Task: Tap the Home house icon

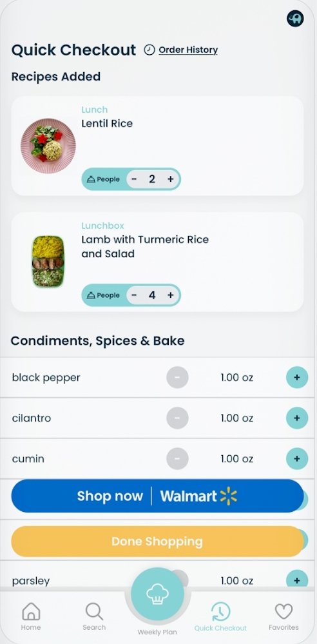Action: click(x=31, y=611)
